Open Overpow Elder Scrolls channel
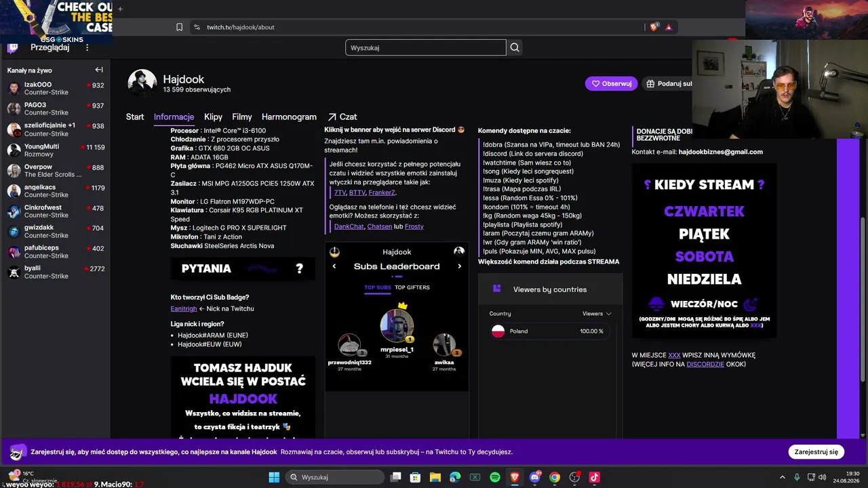 coord(56,170)
